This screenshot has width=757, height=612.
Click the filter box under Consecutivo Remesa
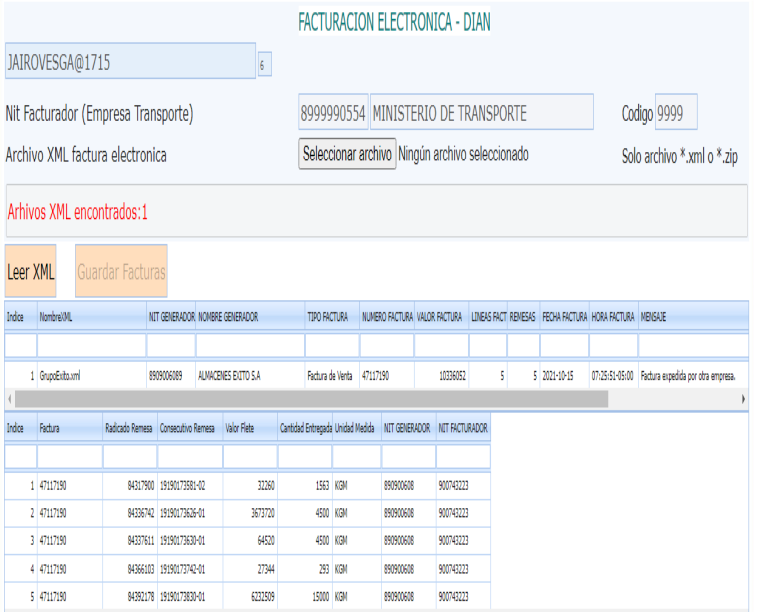[190, 456]
